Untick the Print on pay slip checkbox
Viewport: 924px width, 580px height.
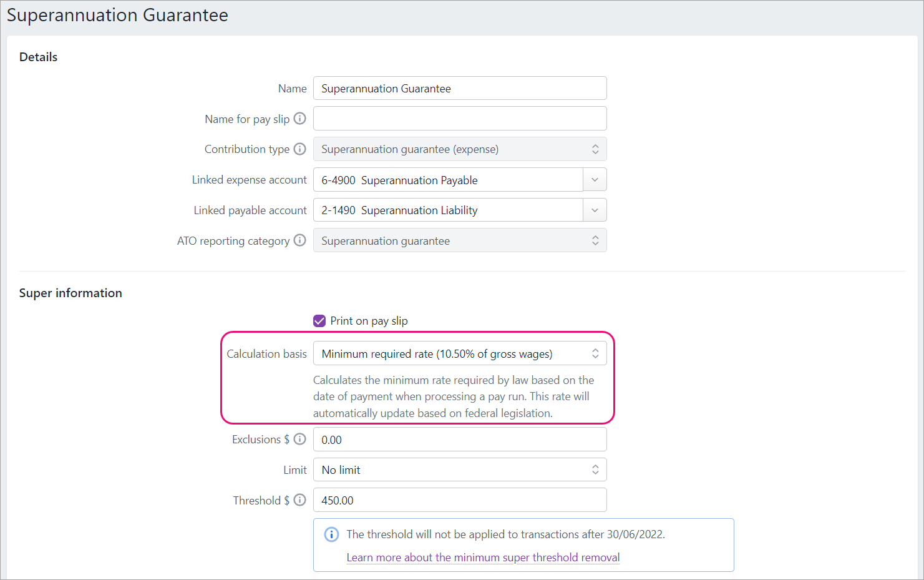coord(319,321)
